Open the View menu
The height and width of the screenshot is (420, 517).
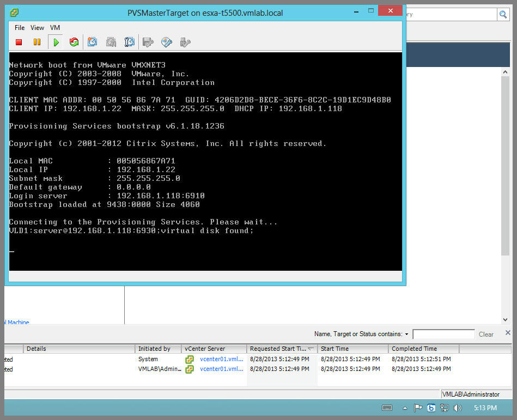pos(37,28)
